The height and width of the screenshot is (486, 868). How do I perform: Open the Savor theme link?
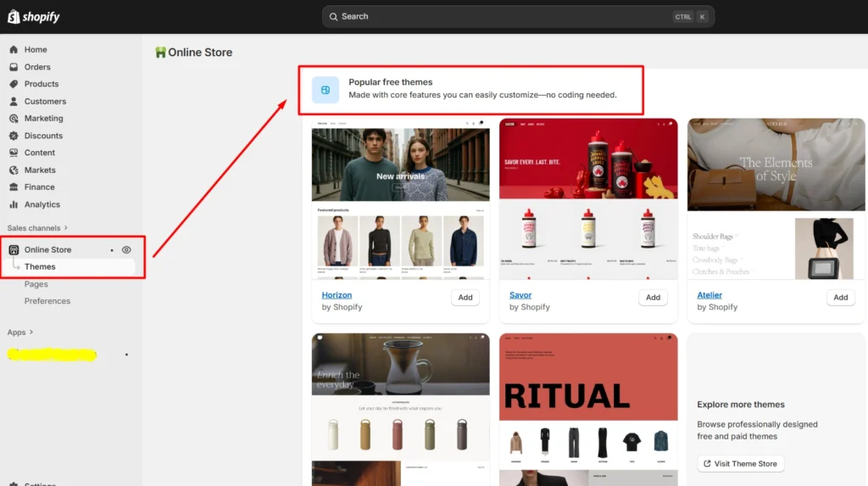point(520,295)
